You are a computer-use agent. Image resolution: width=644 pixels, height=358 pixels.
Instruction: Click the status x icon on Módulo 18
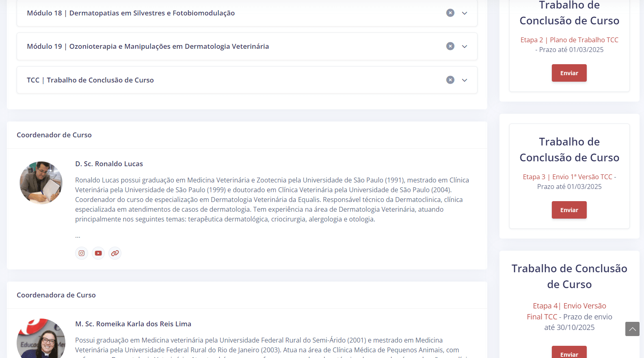pyautogui.click(x=450, y=13)
